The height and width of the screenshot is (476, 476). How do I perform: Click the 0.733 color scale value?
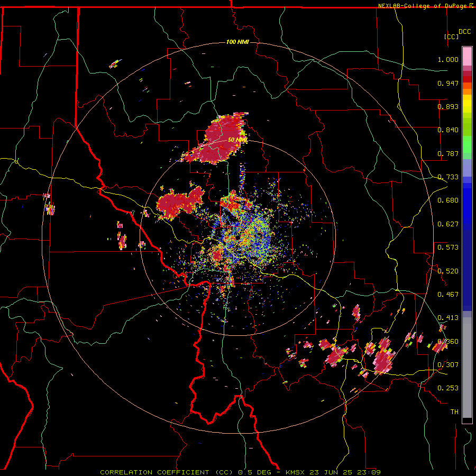tap(448, 177)
